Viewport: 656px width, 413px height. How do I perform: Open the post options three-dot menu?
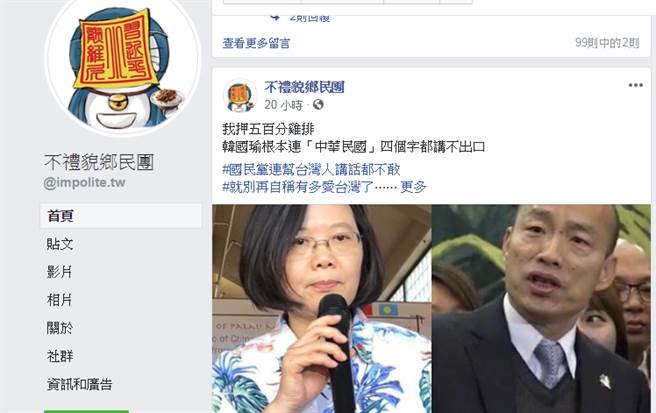pos(636,85)
